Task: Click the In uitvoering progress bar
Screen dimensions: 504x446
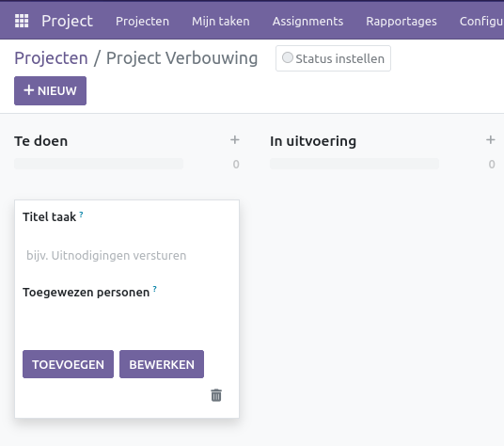Action: pyautogui.click(x=354, y=164)
